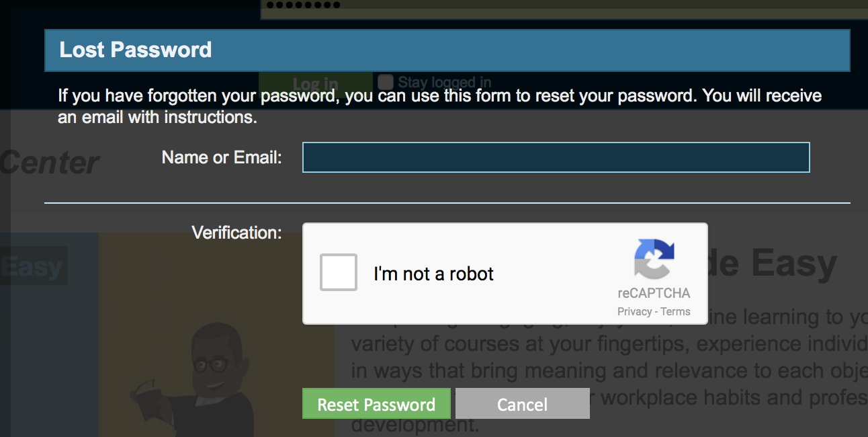868x437 pixels.
Task: Click the dimmed Center heading text
Action: tap(50, 163)
